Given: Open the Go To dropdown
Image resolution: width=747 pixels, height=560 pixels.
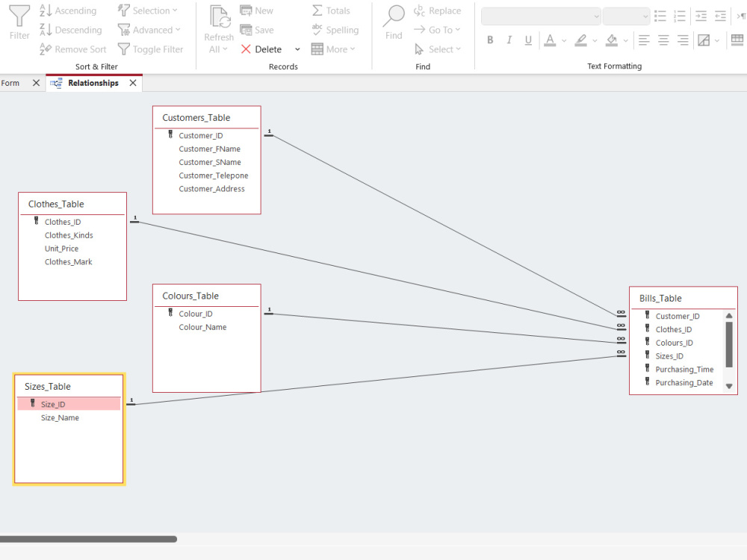Looking at the screenshot, I should pyautogui.click(x=437, y=30).
